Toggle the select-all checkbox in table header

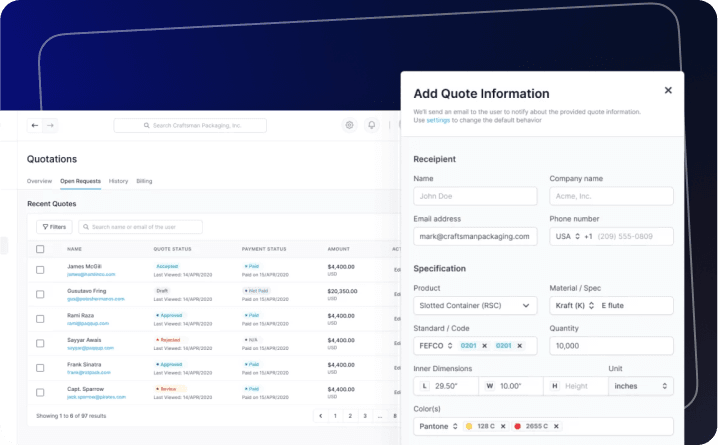tap(40, 249)
